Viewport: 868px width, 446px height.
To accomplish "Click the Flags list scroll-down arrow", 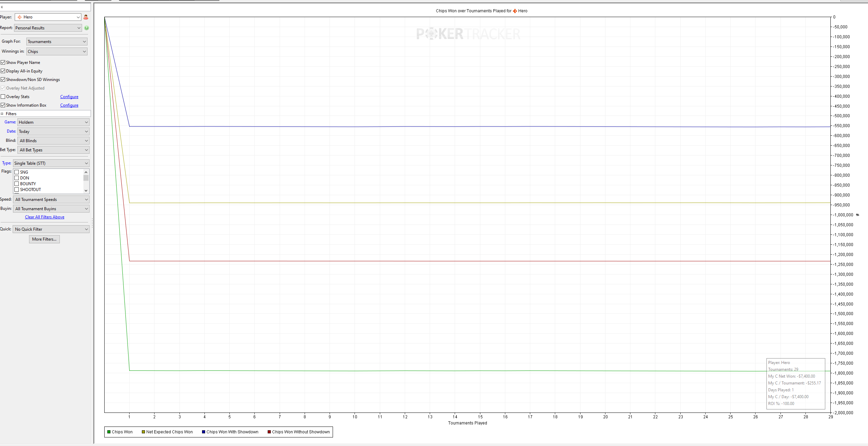I will (x=86, y=190).
